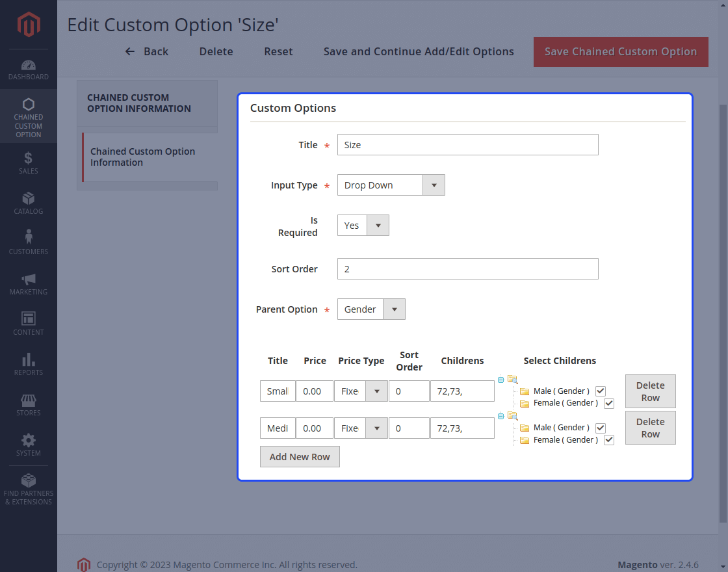This screenshot has height=572, width=728.
Task: Click the page vertical scrollbar
Action: [x=723, y=313]
